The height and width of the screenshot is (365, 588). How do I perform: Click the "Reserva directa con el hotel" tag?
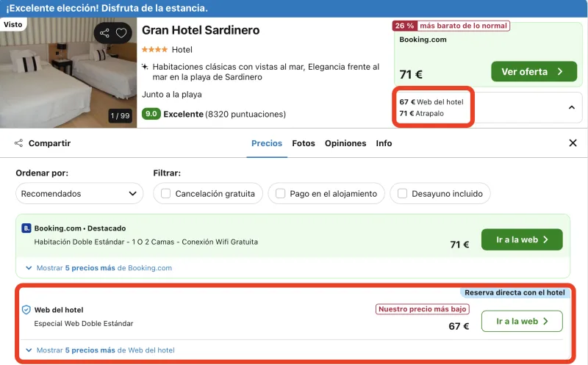pyautogui.click(x=514, y=293)
